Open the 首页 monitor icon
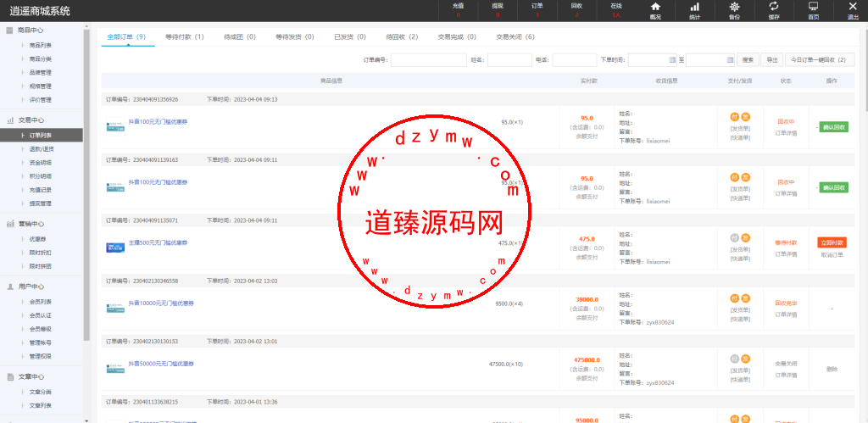868x423 pixels. [813, 7]
